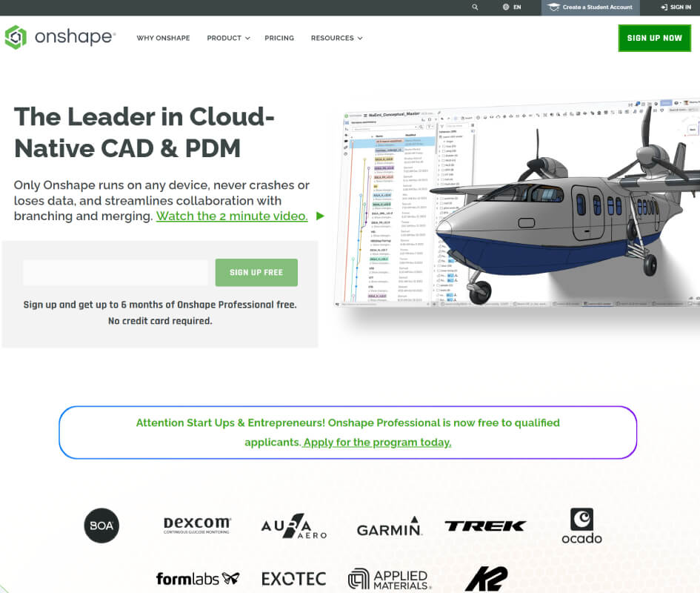Click the airplane CAD screenshot image
This screenshot has height=593, width=700.
click(x=517, y=203)
